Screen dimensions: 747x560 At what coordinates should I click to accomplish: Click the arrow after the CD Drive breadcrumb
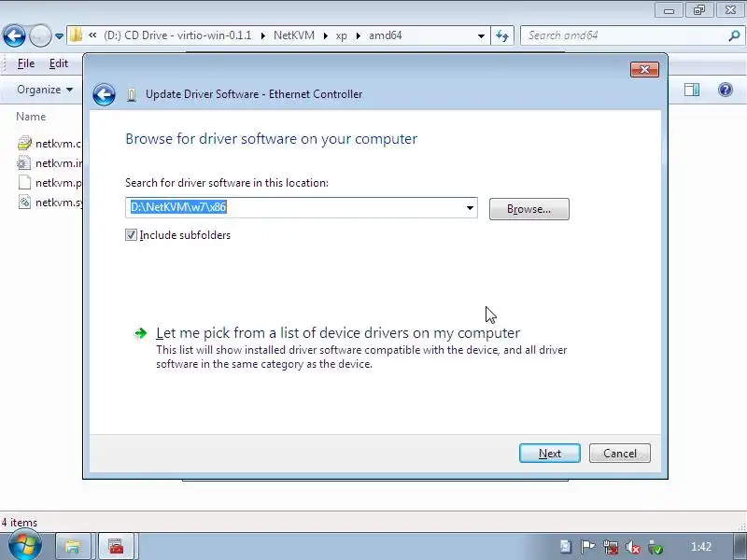(263, 35)
